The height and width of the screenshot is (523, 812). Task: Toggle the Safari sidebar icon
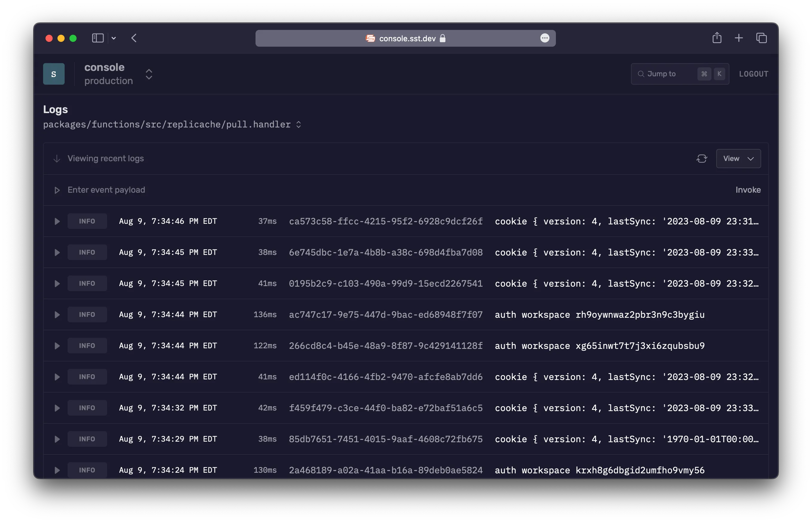98,38
